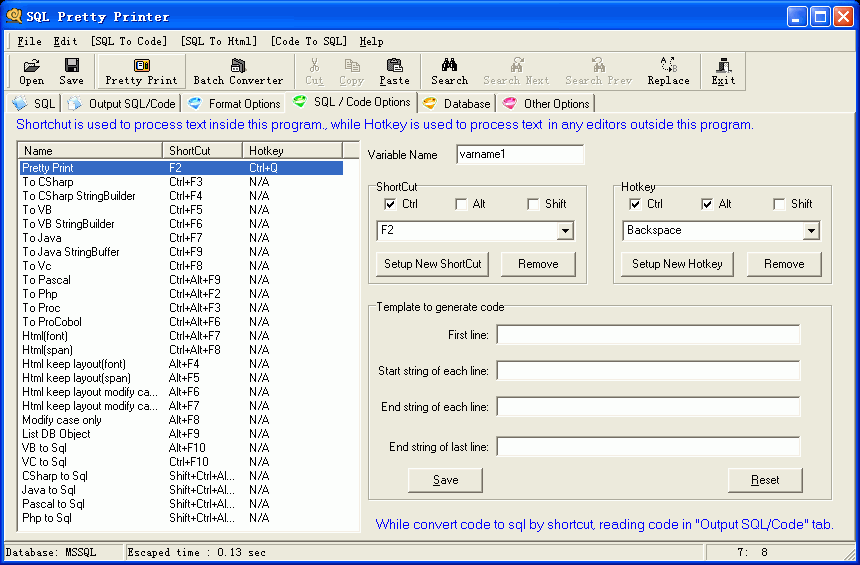This screenshot has width=860, height=565.
Task: Open the Help menu
Action: coord(371,41)
